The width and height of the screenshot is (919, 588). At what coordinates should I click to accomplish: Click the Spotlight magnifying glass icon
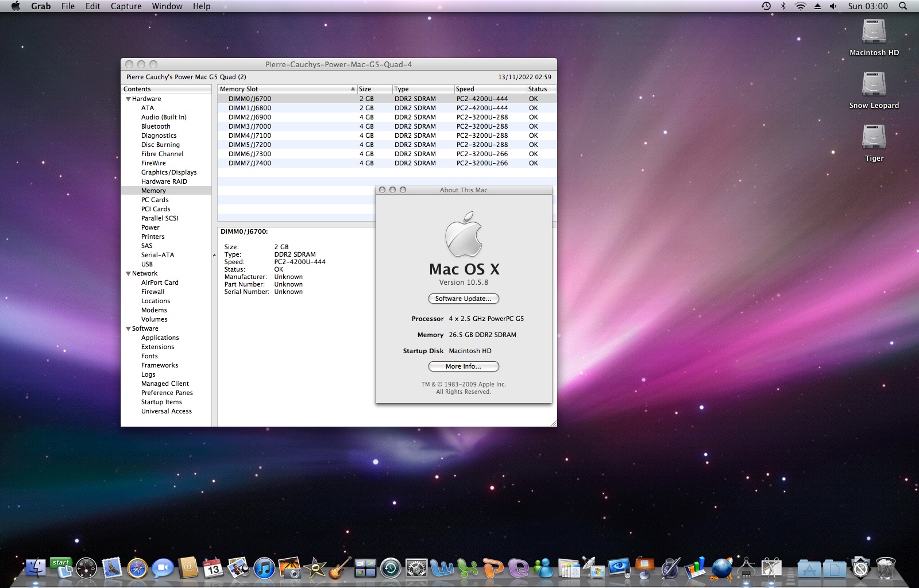coord(903,6)
